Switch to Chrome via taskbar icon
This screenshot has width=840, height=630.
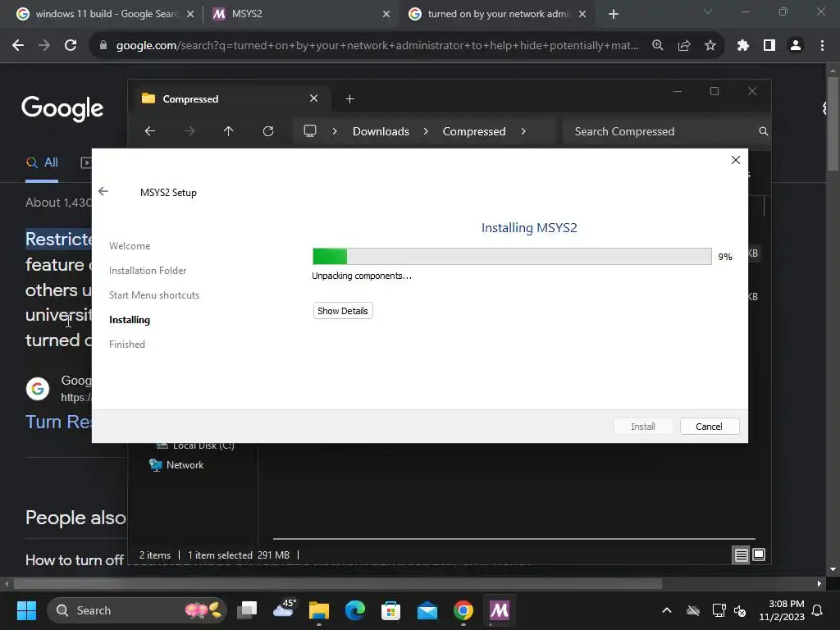[463, 610]
